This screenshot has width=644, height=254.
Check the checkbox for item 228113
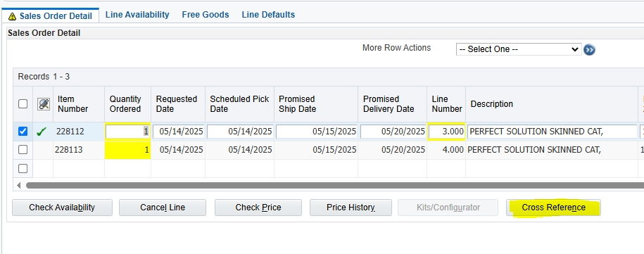tap(23, 150)
